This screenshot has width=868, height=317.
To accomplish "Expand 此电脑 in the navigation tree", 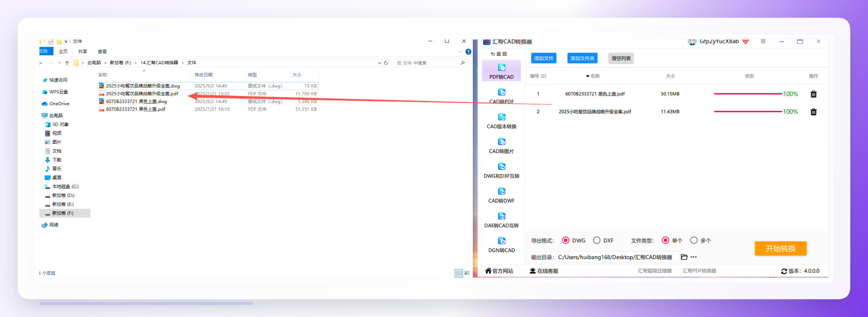I will (x=52, y=115).
